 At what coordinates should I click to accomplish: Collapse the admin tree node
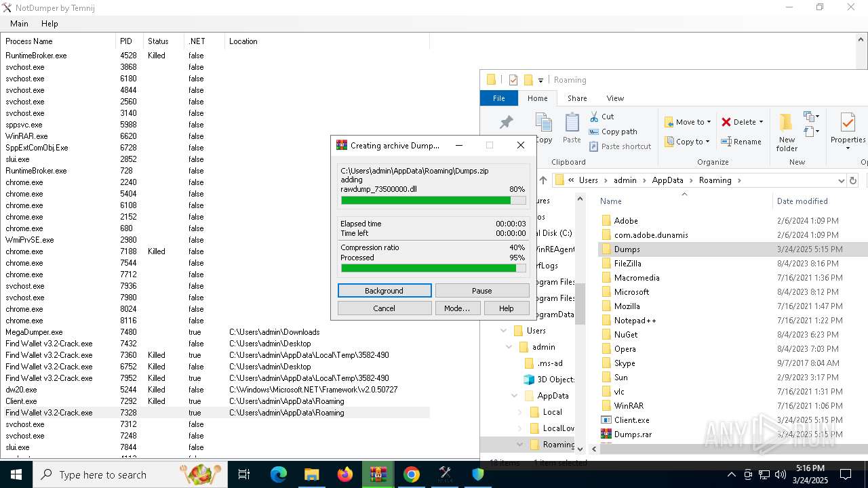click(509, 347)
